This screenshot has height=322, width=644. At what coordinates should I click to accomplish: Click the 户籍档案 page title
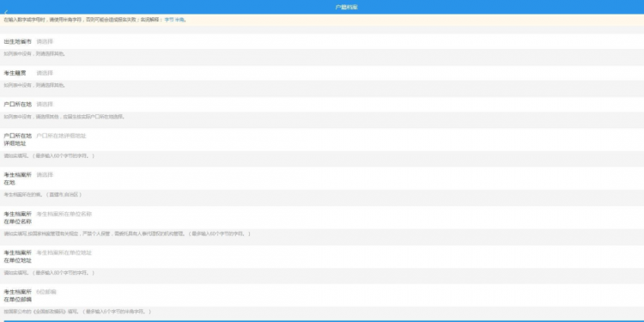346,8
